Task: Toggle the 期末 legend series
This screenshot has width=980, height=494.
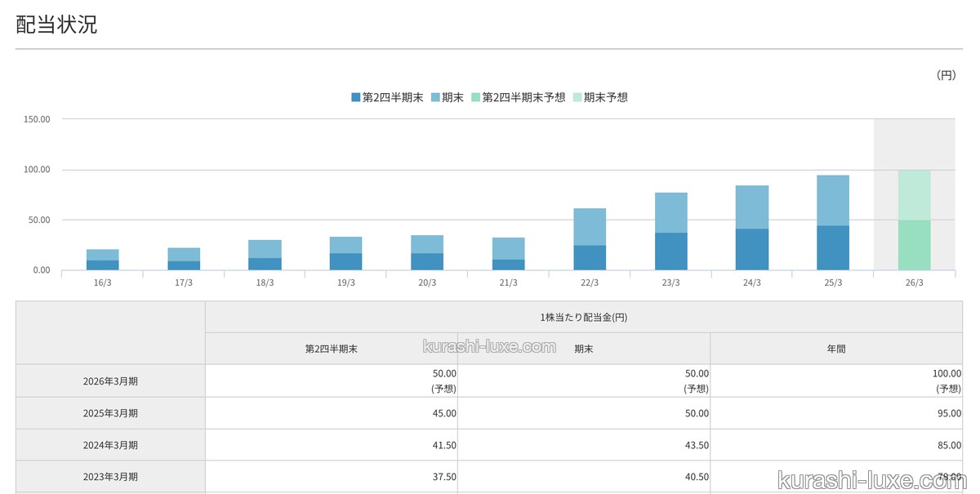Action: coord(448,97)
